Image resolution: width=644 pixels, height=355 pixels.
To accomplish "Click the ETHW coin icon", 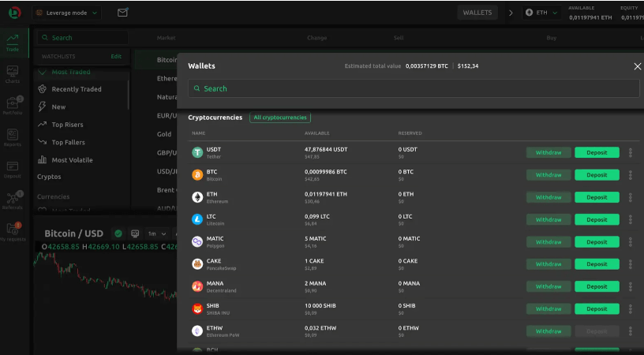I will point(197,331).
